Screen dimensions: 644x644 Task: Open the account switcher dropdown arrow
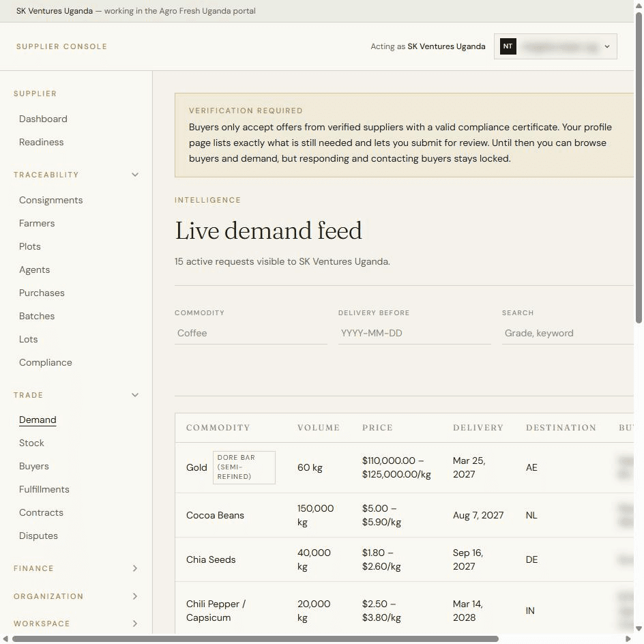click(607, 46)
